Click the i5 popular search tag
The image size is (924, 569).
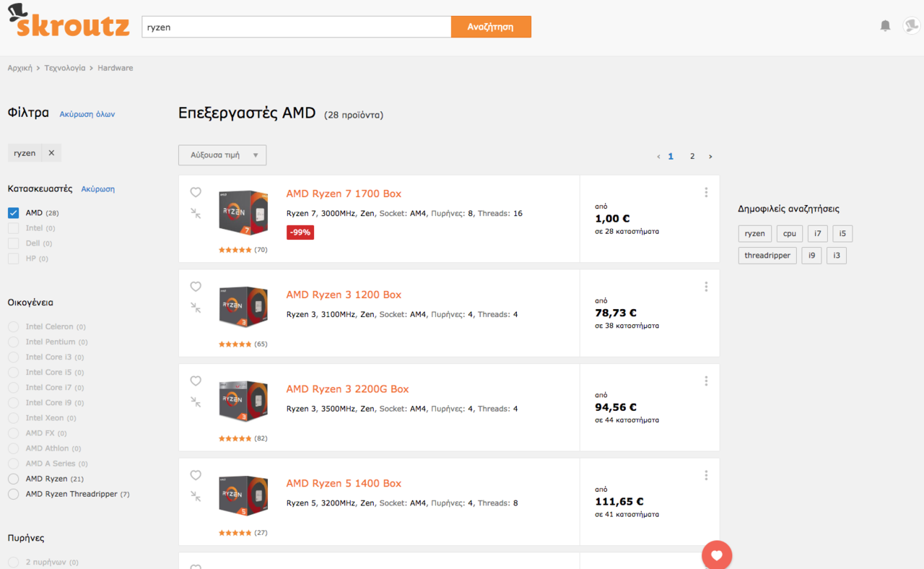click(x=842, y=233)
